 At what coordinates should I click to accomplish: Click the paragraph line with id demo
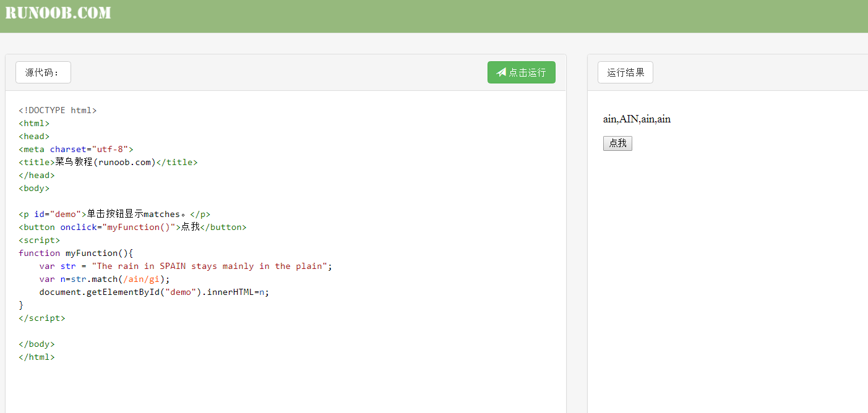point(114,214)
